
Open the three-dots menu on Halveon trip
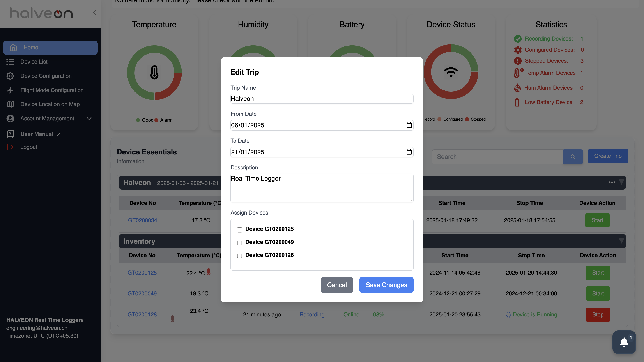click(x=612, y=182)
